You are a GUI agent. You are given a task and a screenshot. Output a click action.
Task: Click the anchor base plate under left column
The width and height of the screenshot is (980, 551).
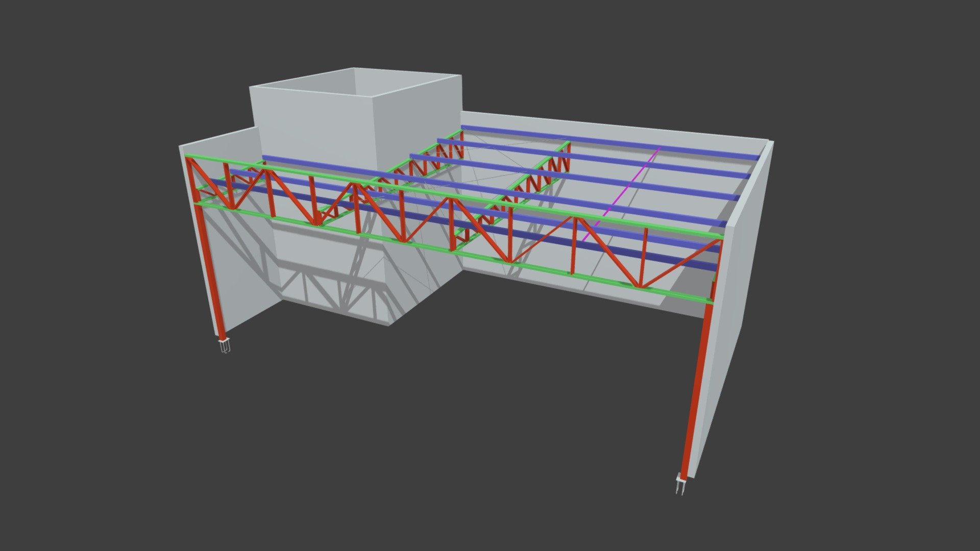[224, 346]
